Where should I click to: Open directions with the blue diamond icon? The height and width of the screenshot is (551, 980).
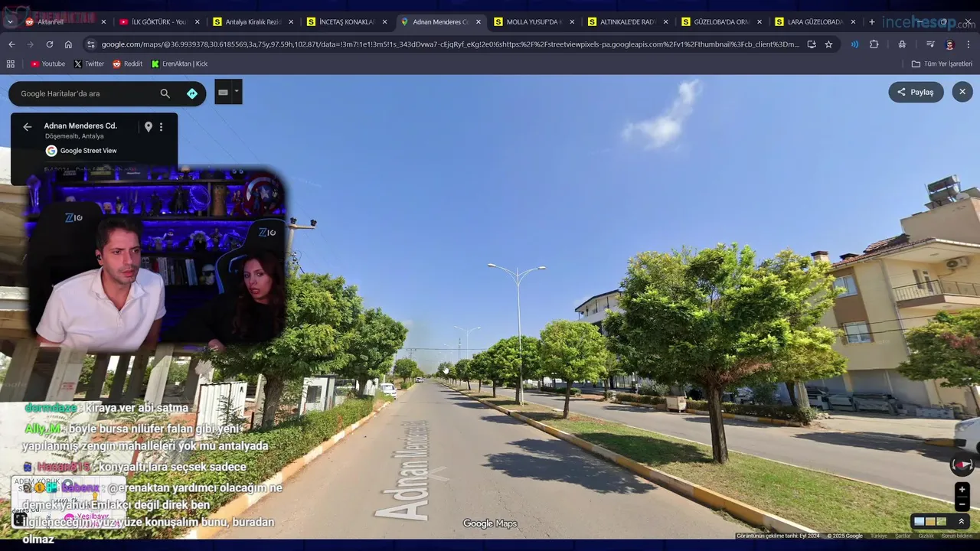[192, 93]
